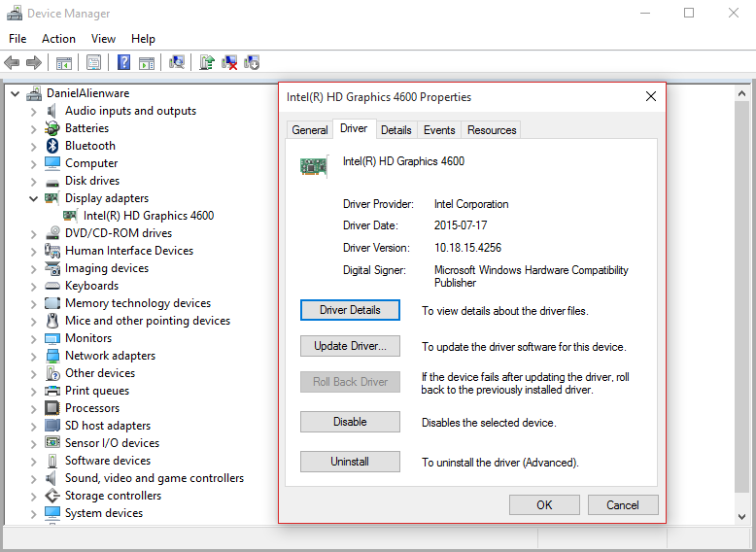
Task: Click the DVD/CD-ROM drives disc icon
Action: [52, 233]
